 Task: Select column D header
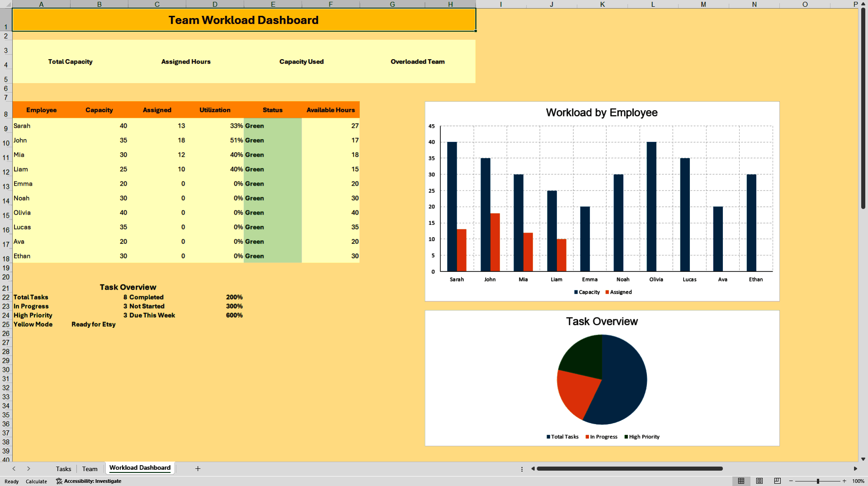click(x=215, y=4)
